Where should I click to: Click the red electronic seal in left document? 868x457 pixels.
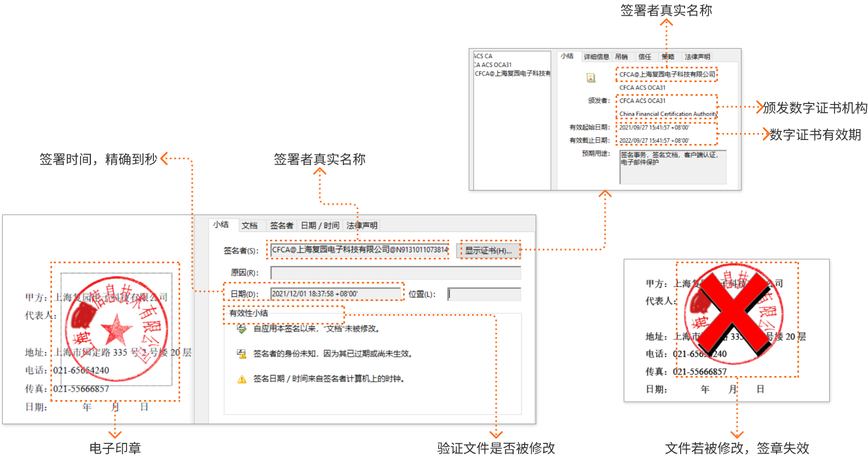click(116, 328)
